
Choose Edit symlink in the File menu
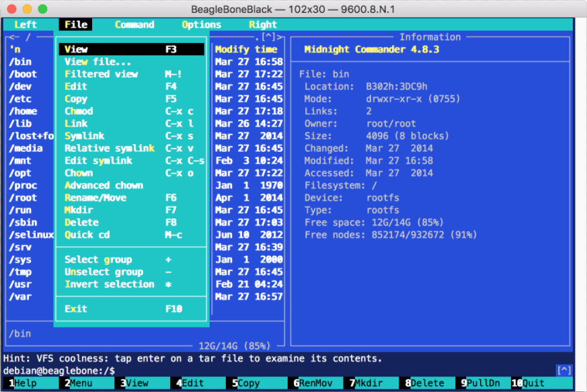(x=131, y=160)
